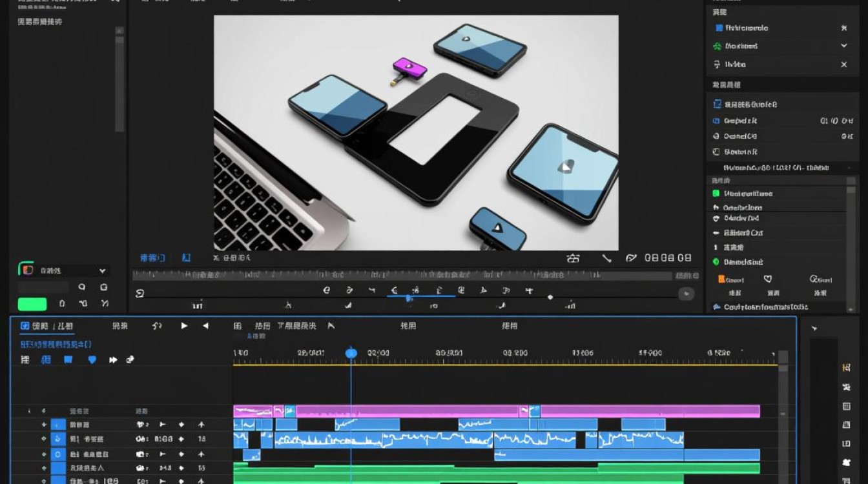Click the blue square icon below the preview's left corner

(186, 257)
